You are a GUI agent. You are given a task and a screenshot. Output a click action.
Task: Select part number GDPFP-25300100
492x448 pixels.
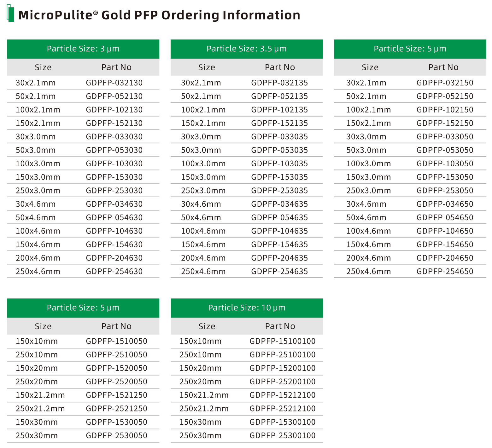(283, 436)
